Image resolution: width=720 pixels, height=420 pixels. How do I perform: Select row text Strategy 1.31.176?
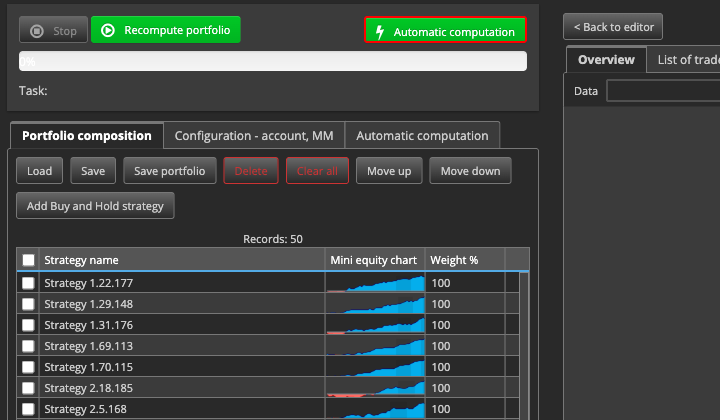(x=89, y=325)
